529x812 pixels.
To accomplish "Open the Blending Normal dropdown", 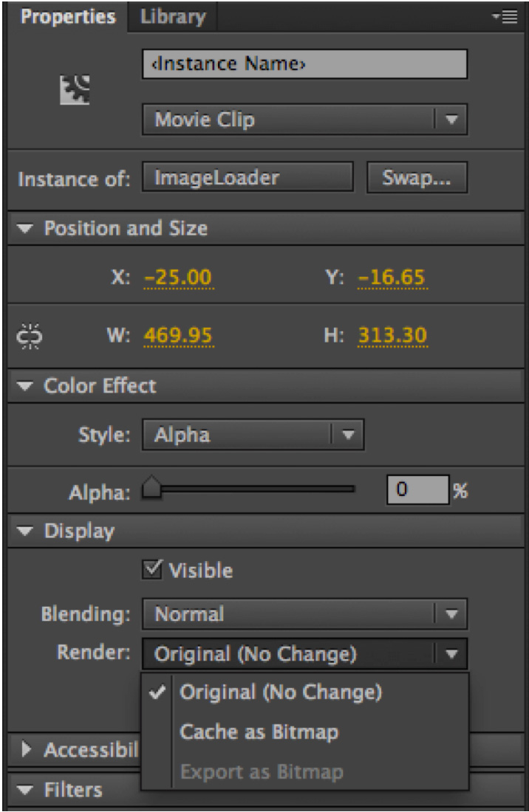I will 304,613.
